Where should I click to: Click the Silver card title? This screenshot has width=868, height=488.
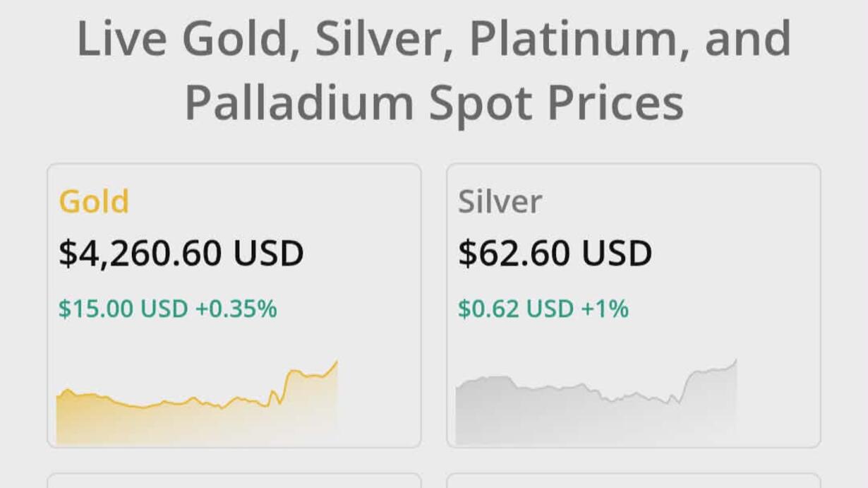point(500,202)
